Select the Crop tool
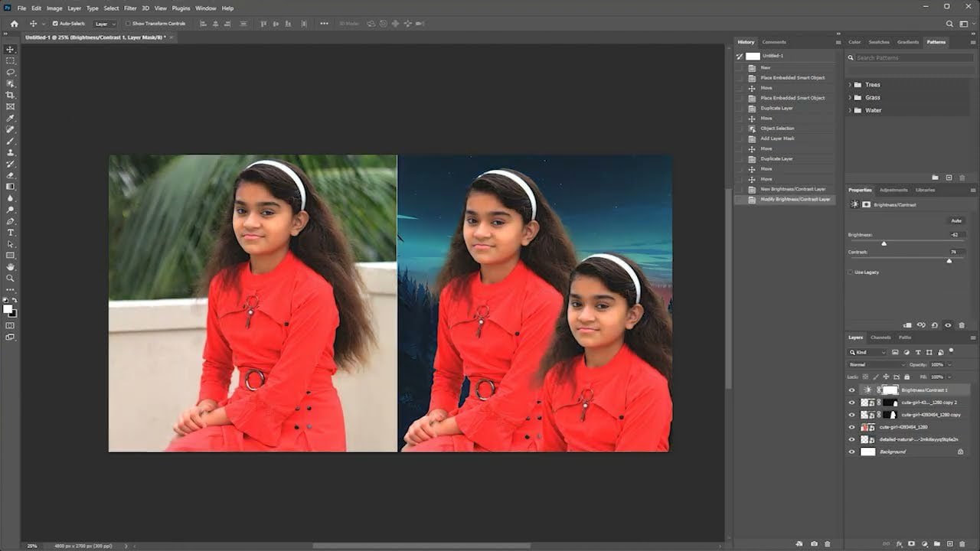The height and width of the screenshot is (551, 980). [x=10, y=95]
